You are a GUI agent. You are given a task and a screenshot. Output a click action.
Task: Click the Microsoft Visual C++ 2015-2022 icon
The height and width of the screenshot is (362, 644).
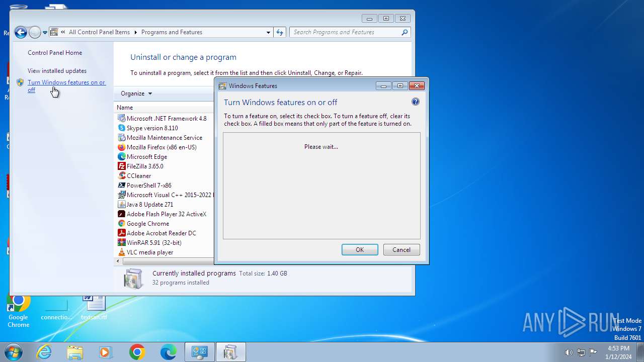(121, 195)
